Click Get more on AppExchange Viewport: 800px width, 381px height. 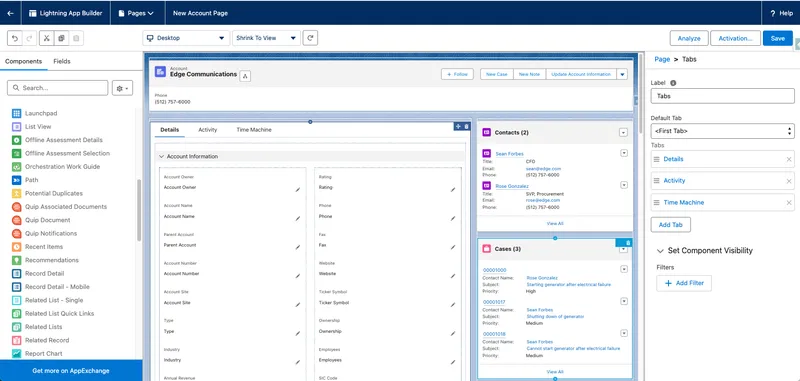(x=71, y=371)
